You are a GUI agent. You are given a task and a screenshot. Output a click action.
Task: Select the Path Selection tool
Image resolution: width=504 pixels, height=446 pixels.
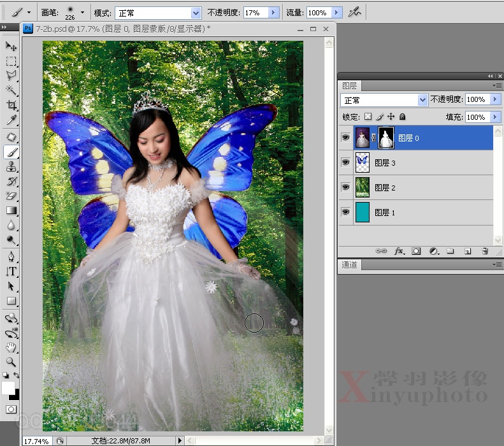click(x=11, y=286)
